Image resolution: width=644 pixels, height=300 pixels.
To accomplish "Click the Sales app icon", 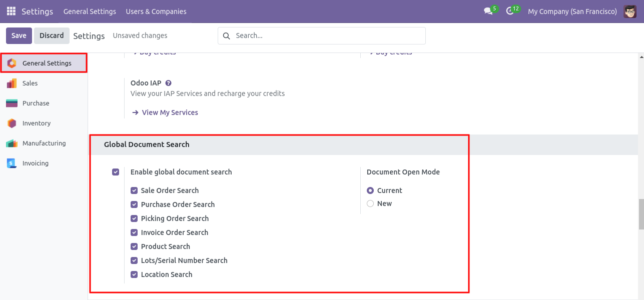I will 12,83.
